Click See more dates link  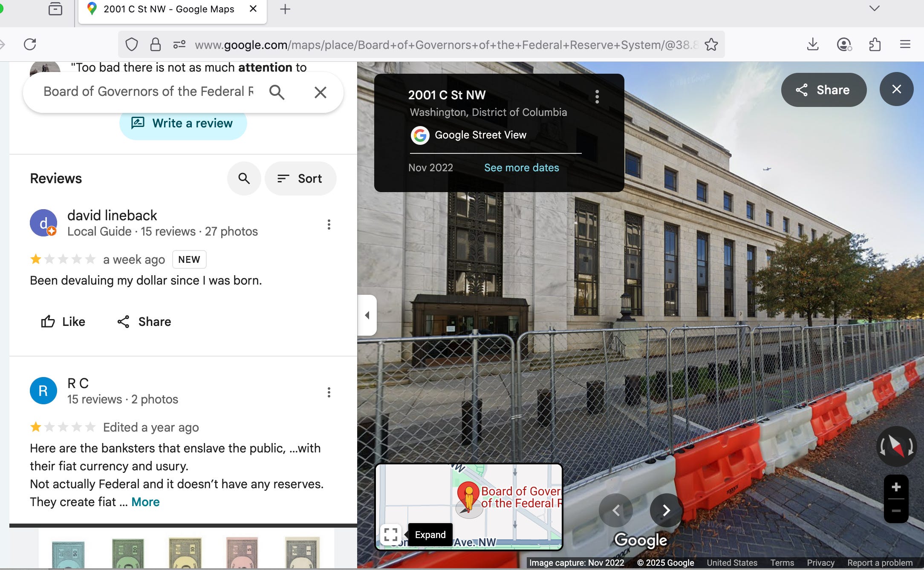pyautogui.click(x=521, y=168)
